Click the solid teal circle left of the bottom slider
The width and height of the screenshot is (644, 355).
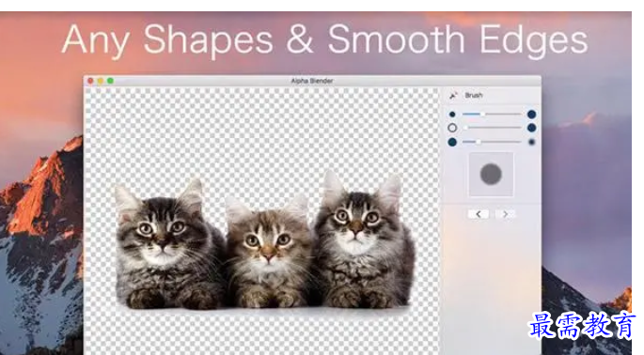point(452,142)
